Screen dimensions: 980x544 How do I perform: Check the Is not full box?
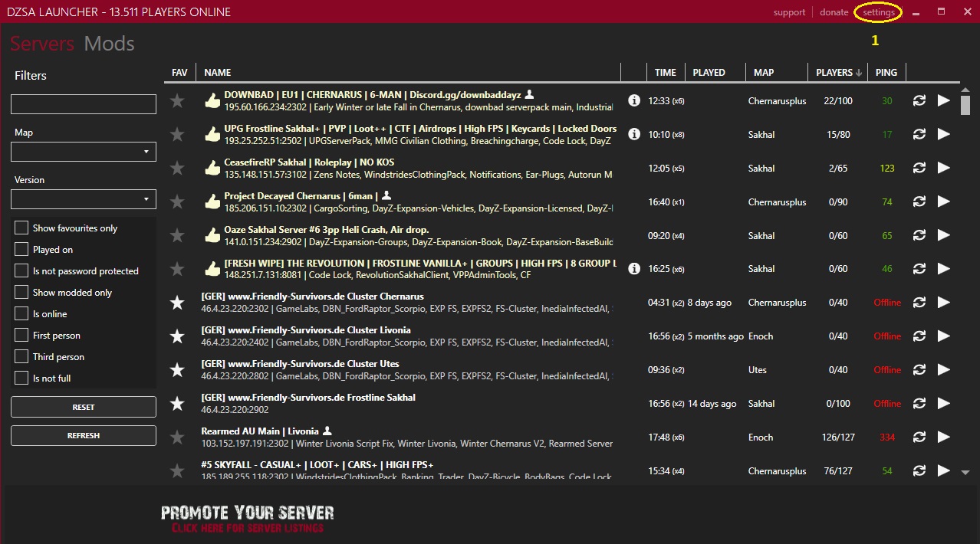[21, 378]
